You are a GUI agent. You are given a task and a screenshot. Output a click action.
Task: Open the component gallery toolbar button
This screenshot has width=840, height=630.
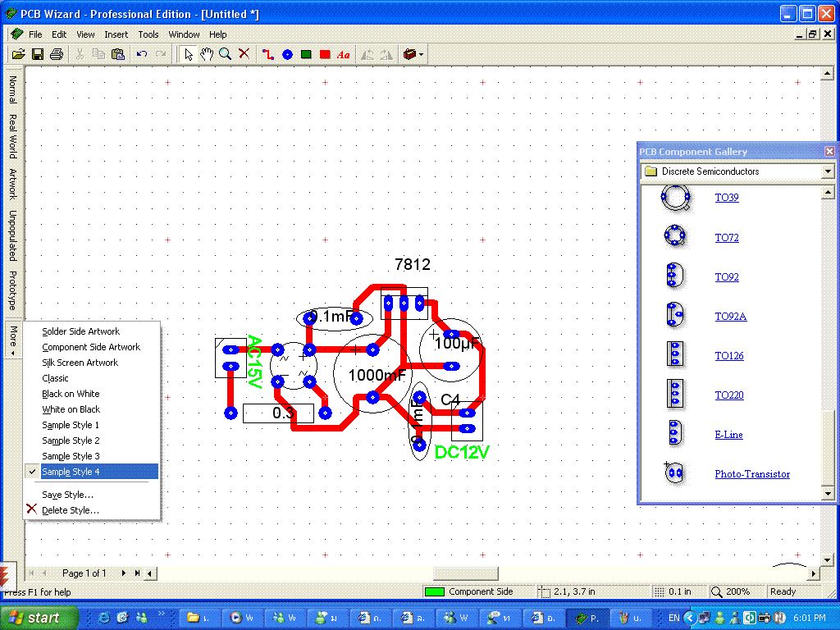tap(410, 54)
